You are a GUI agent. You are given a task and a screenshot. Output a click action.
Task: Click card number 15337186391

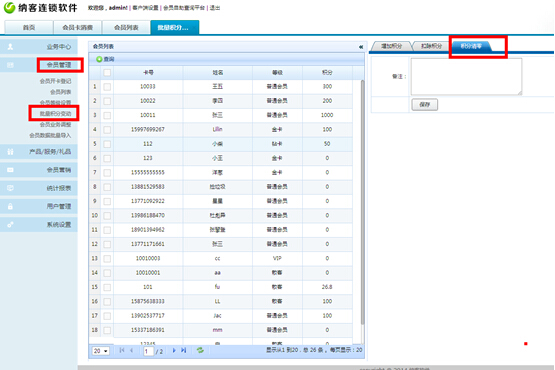[x=148, y=330]
